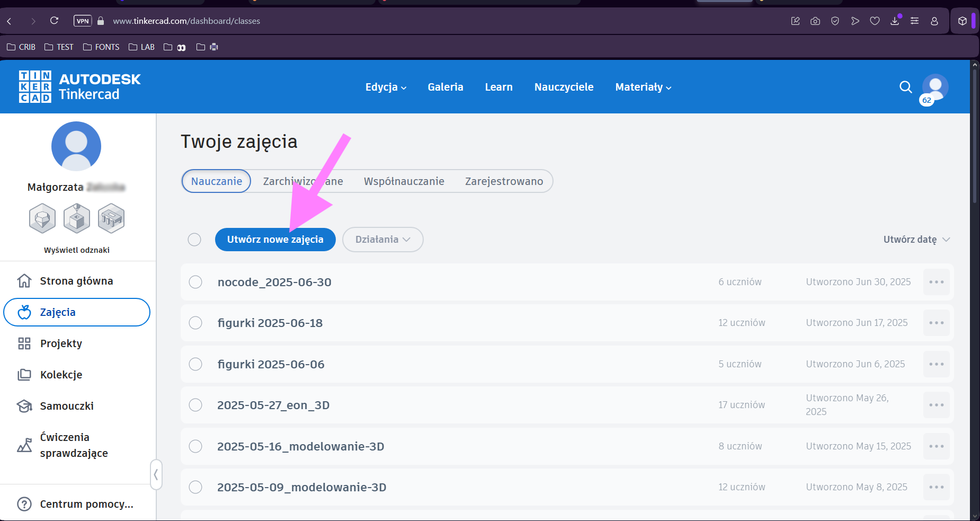Open Projekty grid icon in sidebar

click(x=24, y=343)
